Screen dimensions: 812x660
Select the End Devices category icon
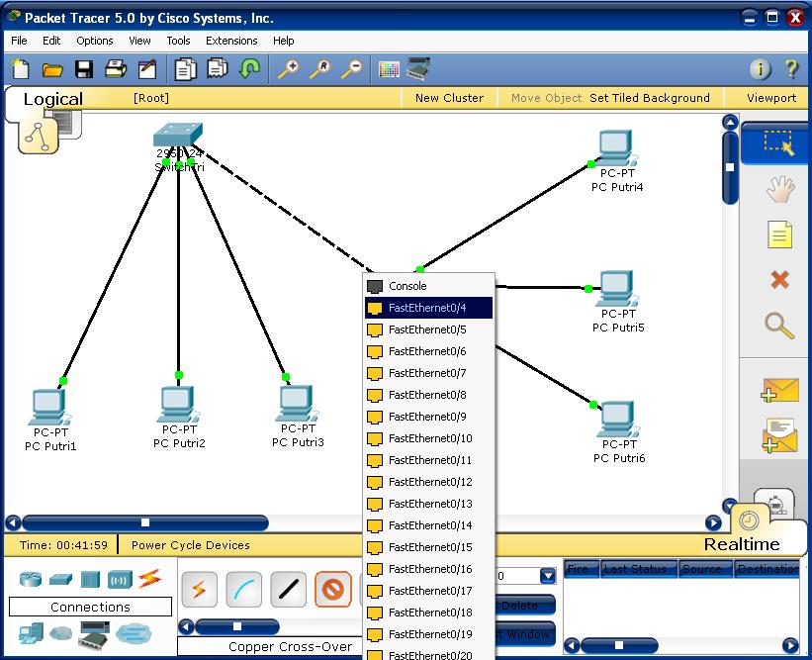coord(31,633)
